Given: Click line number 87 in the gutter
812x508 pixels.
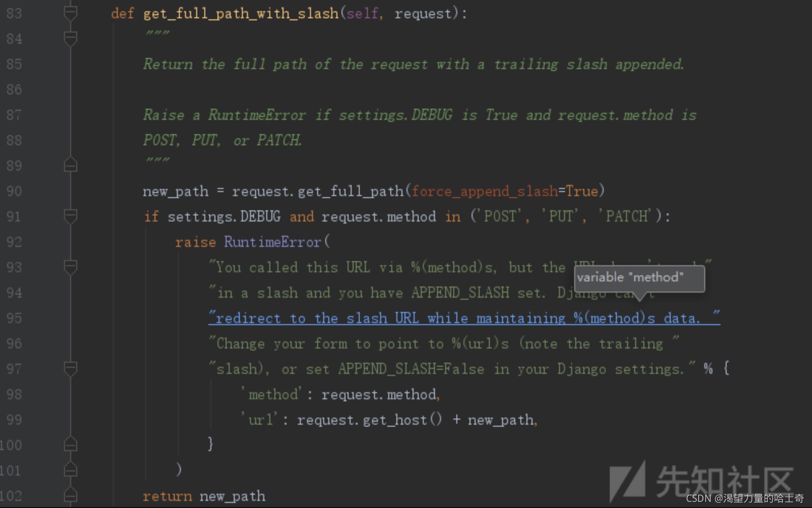Looking at the screenshot, I should pos(14,115).
